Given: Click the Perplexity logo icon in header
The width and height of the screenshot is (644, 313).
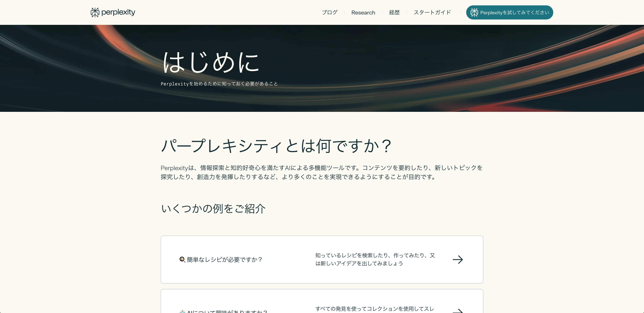Looking at the screenshot, I should [x=95, y=12].
